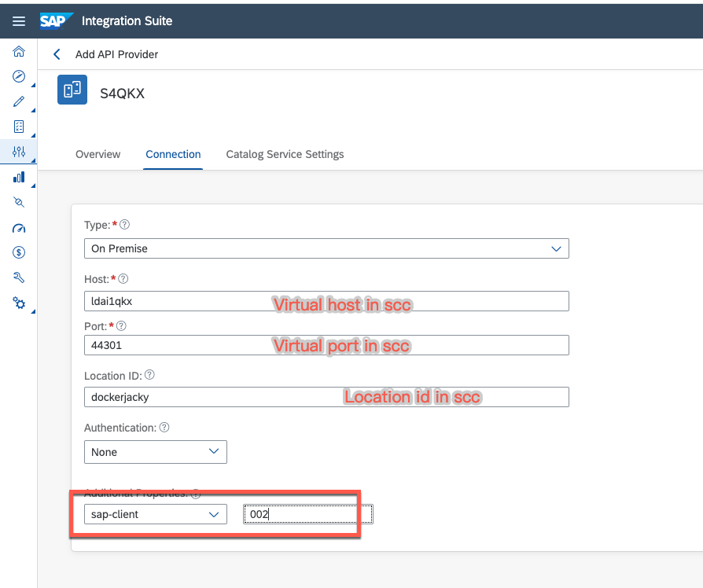This screenshot has width=703, height=588.
Task: Click the Integration Suite title
Action: pyautogui.click(x=127, y=21)
